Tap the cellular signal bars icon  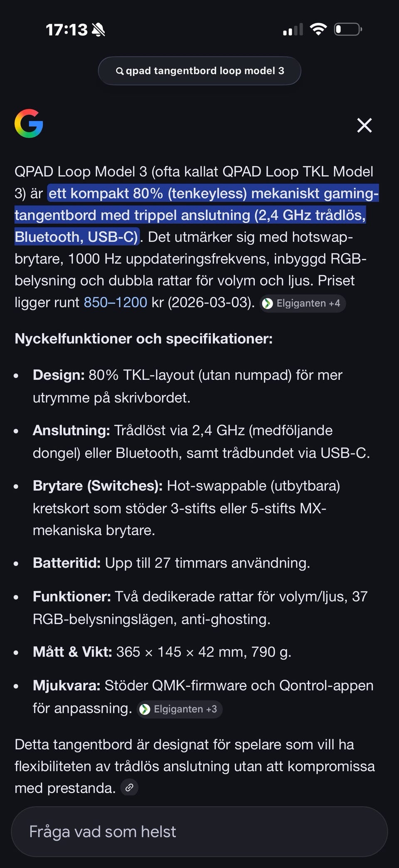click(x=293, y=30)
